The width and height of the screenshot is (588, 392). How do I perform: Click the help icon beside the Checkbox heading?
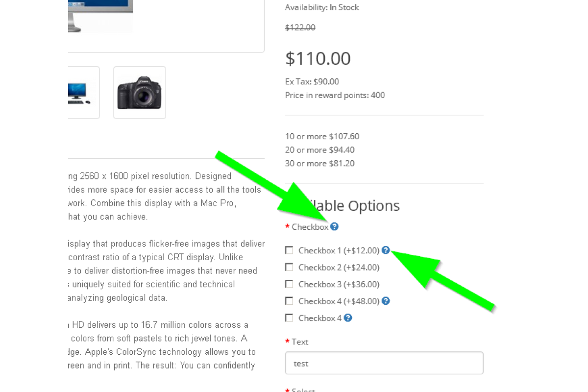click(x=334, y=226)
